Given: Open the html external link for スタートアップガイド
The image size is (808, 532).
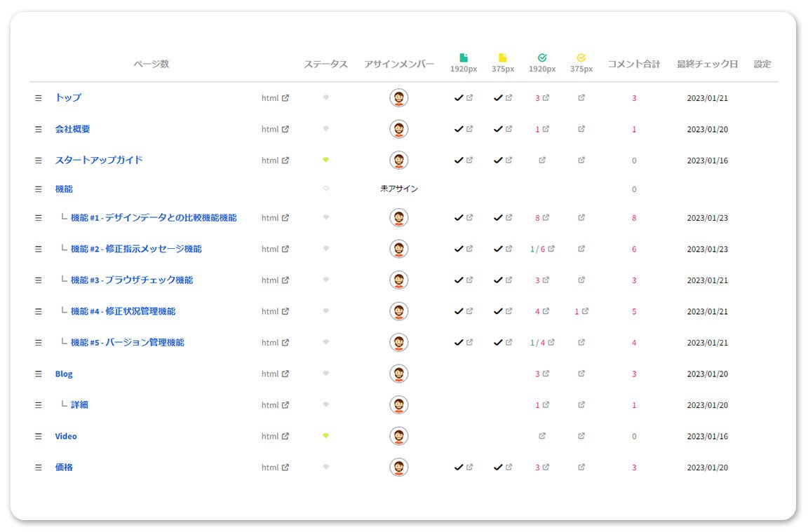Looking at the screenshot, I should pos(275,161).
